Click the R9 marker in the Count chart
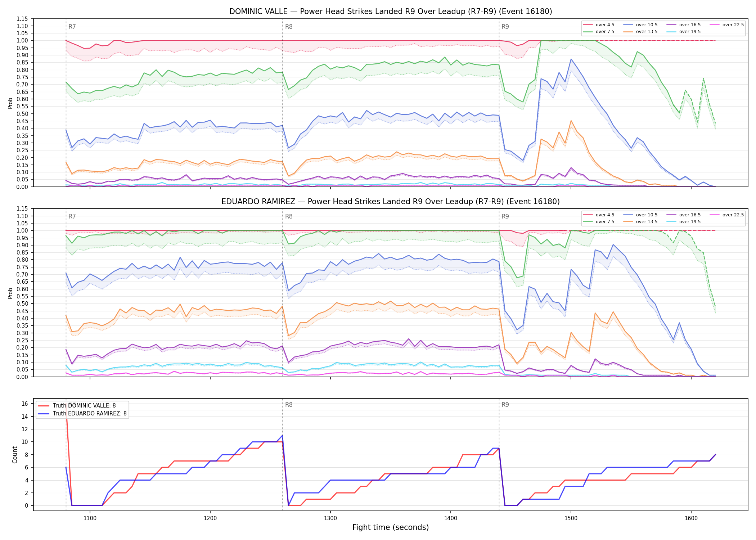The width and height of the screenshot is (756, 540). (x=505, y=405)
